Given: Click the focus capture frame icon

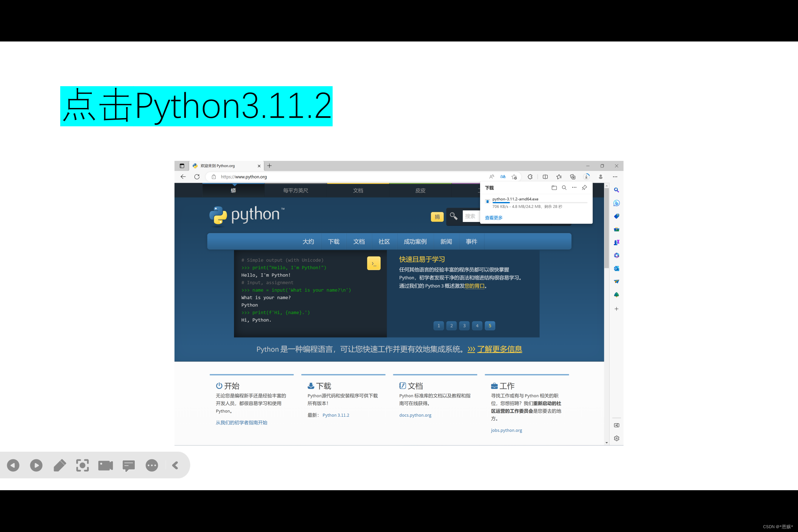Looking at the screenshot, I should (82, 465).
